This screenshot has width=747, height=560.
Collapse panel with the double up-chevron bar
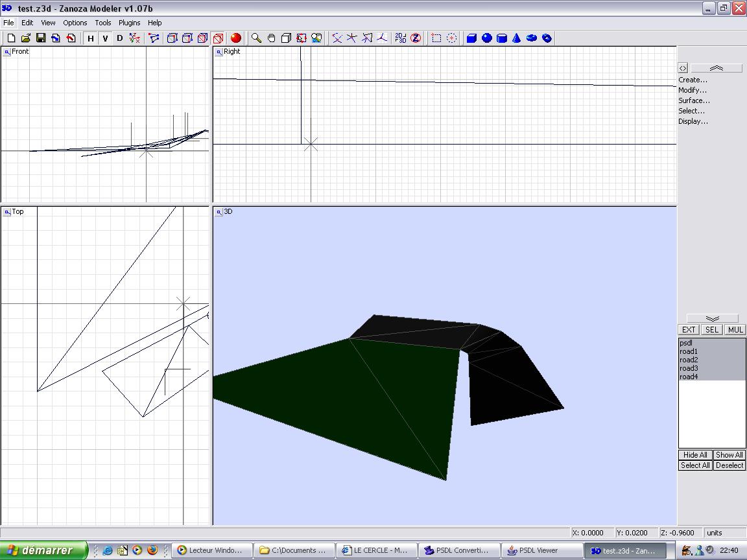pos(716,68)
